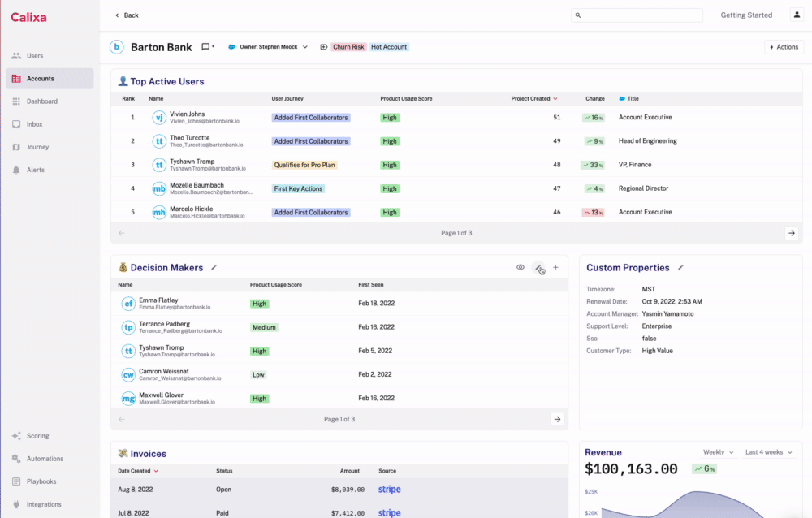812x518 pixels.
Task: Click the user profile icon
Action: tap(796, 15)
